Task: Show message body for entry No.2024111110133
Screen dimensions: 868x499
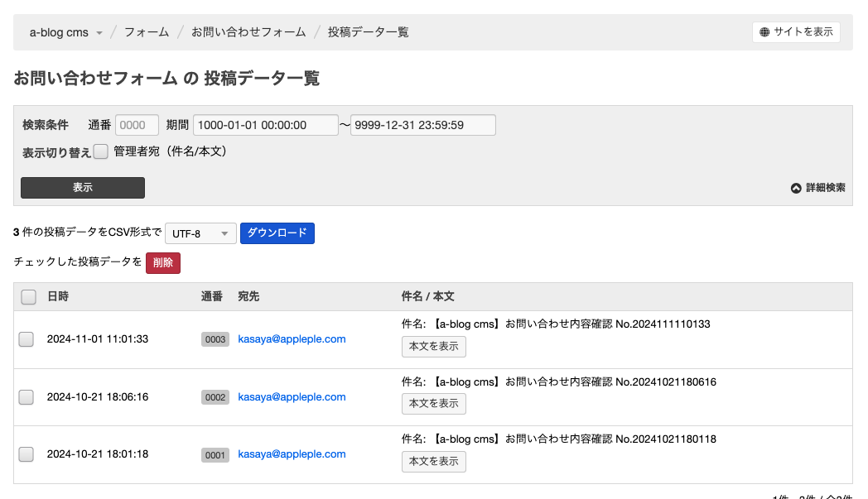Action: pos(433,346)
